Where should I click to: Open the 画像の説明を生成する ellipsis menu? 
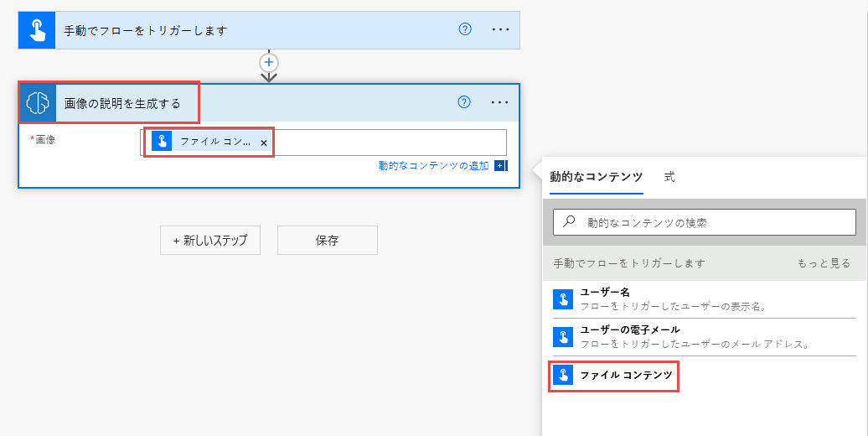click(500, 102)
